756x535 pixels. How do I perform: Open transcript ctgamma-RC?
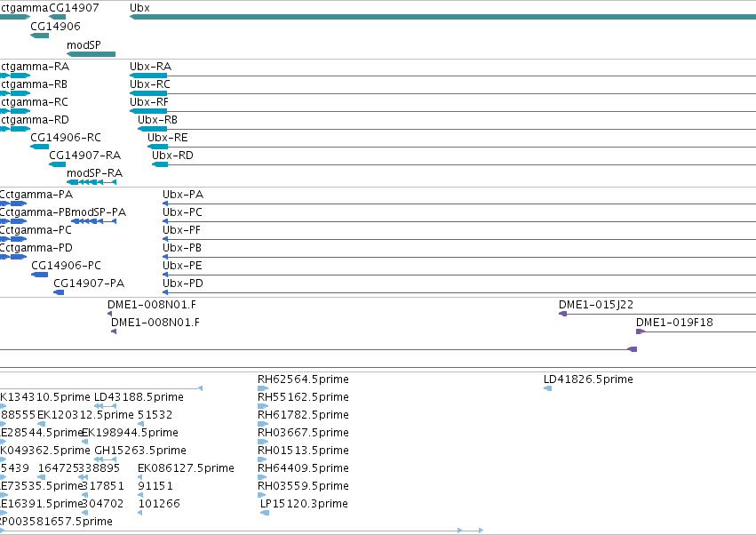35,102
